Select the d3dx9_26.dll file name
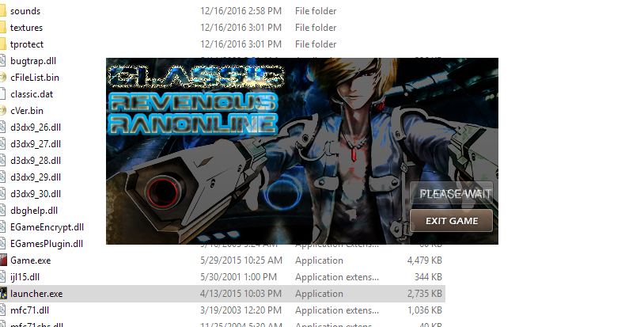 click(36, 127)
